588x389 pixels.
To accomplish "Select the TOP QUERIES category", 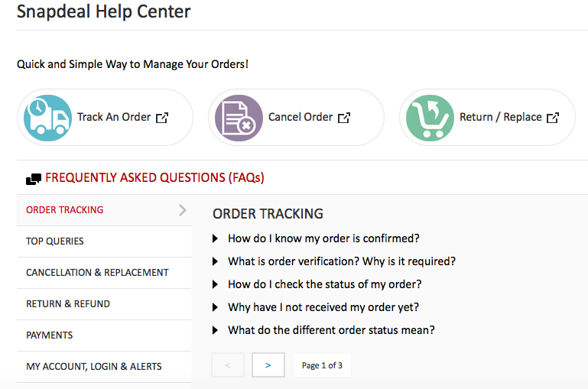I will 104,242.
